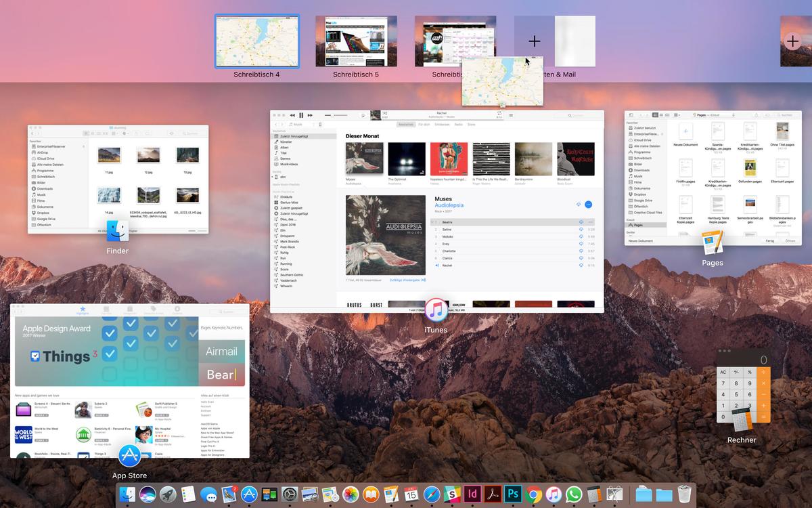Click Zufällige Wiedergabe link in iTunes

click(407, 280)
